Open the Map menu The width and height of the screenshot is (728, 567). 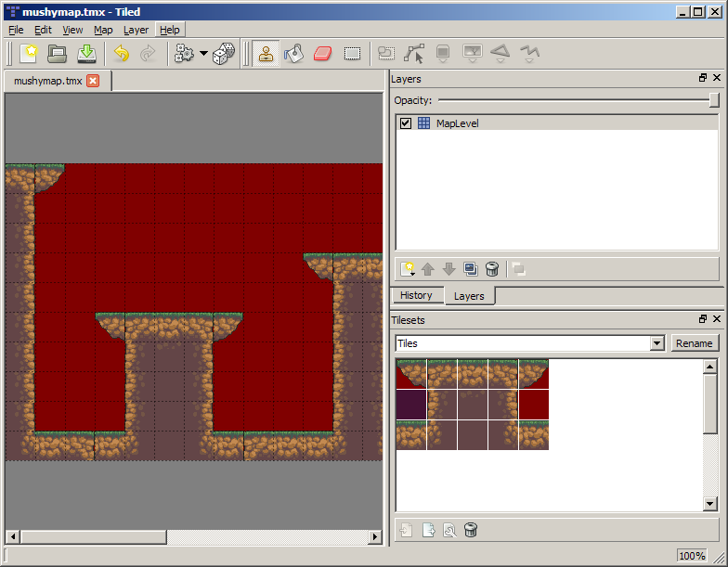[x=103, y=30]
